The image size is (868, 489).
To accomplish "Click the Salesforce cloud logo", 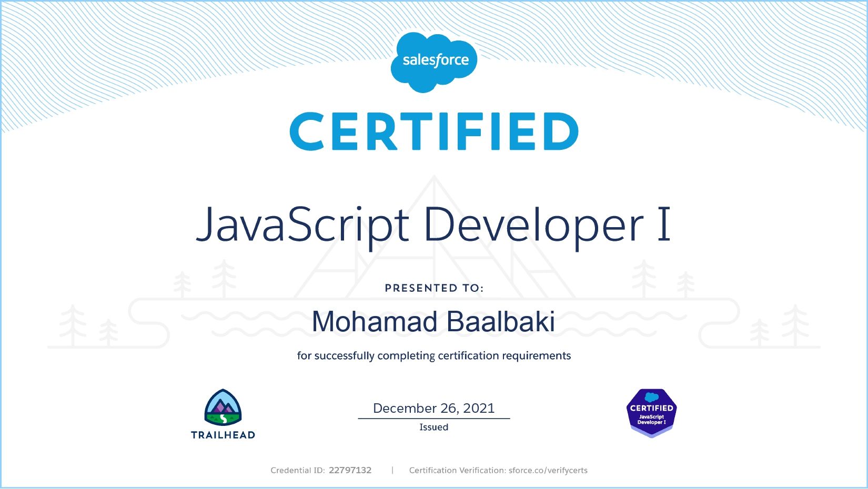I will pos(434,62).
